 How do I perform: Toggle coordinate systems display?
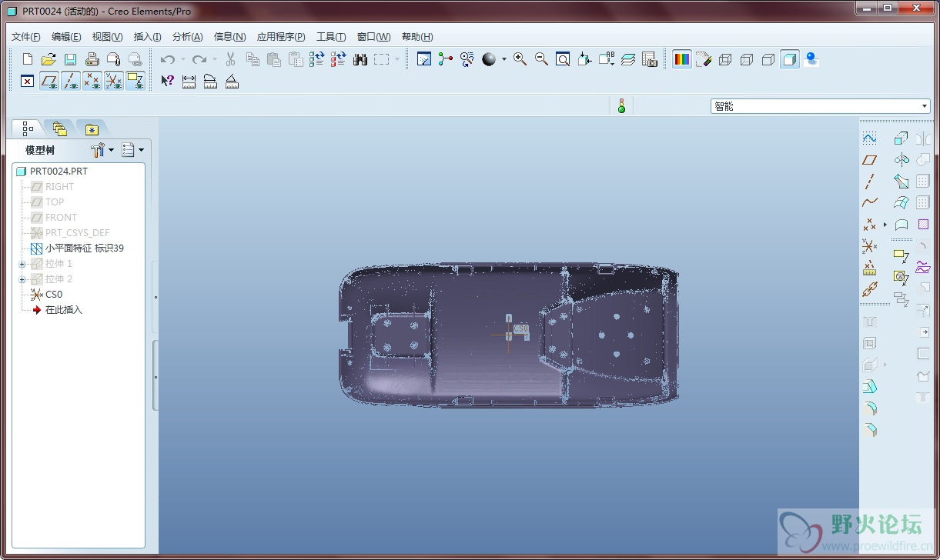(x=114, y=81)
